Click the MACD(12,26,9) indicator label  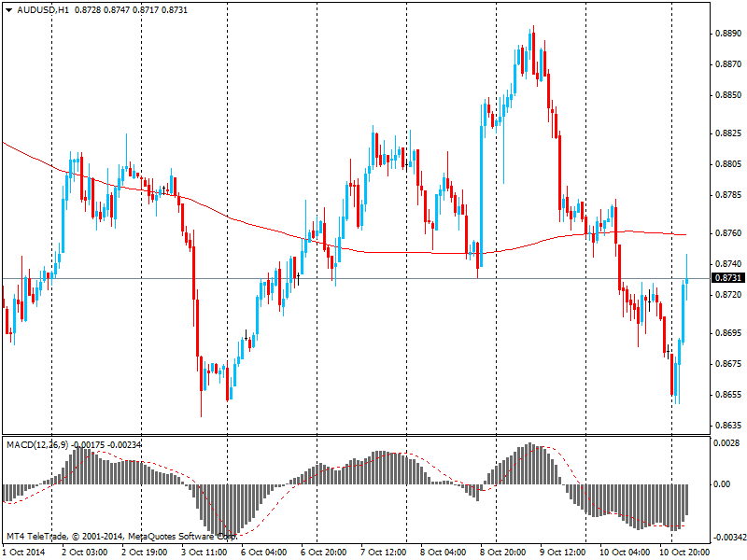coord(37,445)
